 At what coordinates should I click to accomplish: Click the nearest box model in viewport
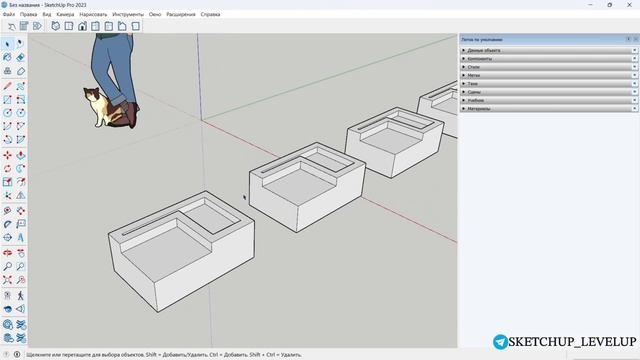pos(182,251)
